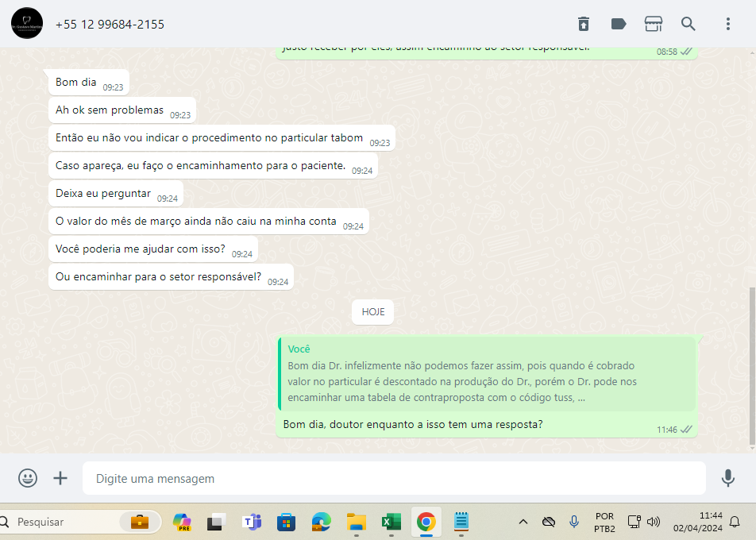Click the quoted "Você" reply preview

[487, 374]
